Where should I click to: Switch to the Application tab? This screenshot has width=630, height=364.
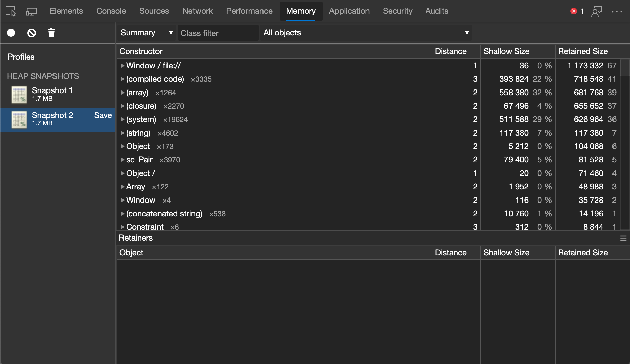pyautogui.click(x=349, y=11)
